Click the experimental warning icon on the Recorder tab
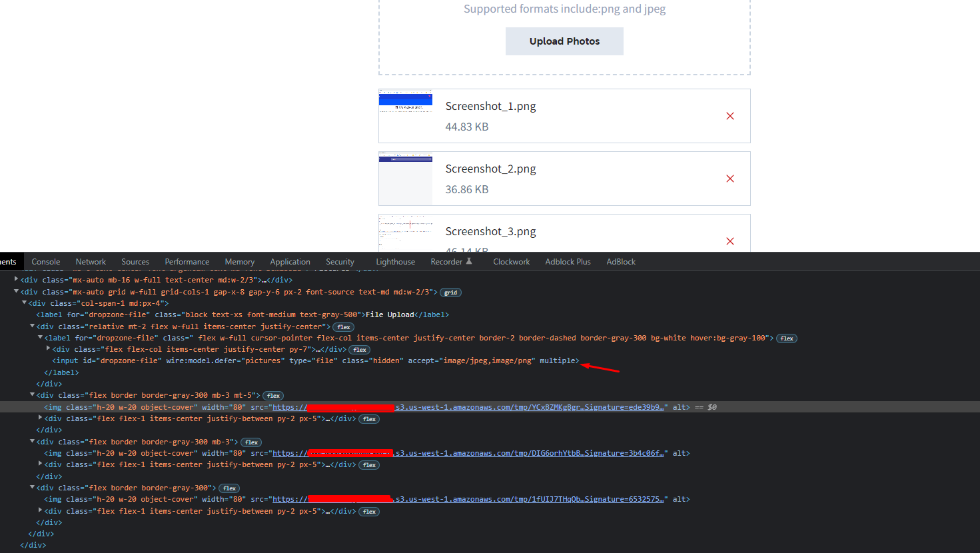 coord(470,261)
